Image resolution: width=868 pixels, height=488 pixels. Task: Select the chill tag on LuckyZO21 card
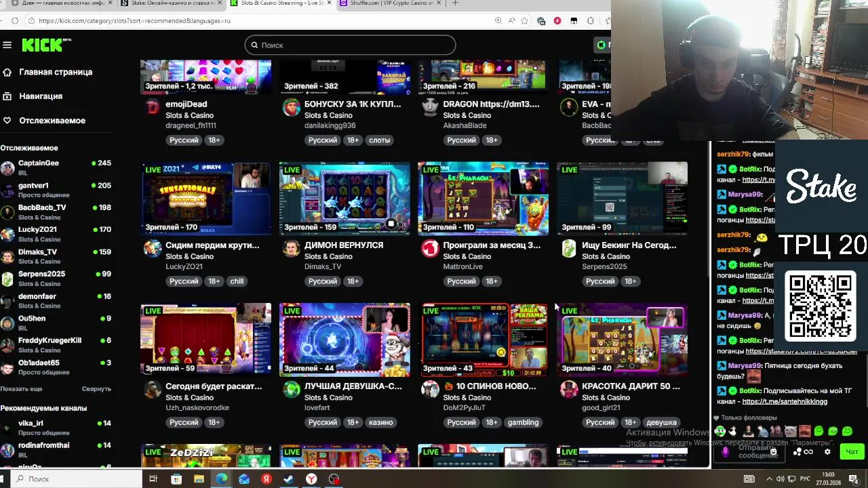pos(237,281)
